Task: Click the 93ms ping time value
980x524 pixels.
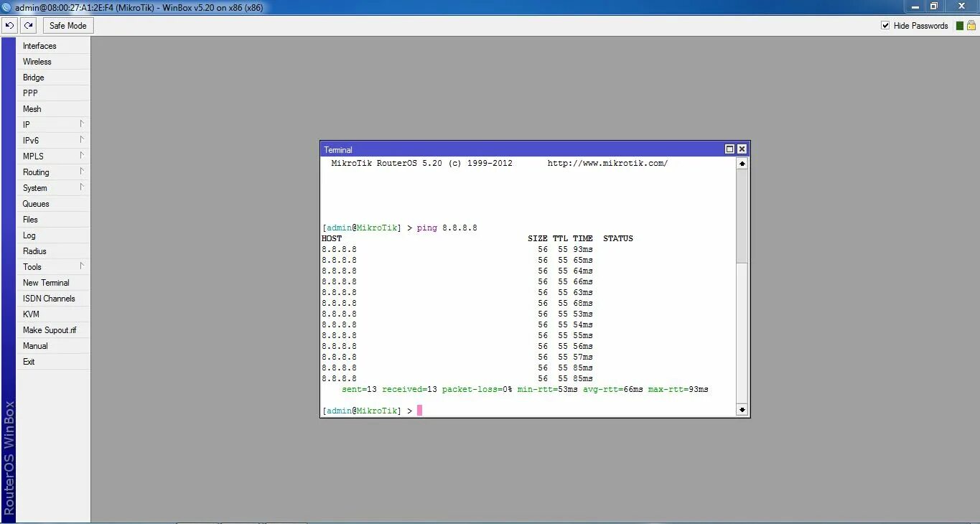Action: click(x=583, y=249)
